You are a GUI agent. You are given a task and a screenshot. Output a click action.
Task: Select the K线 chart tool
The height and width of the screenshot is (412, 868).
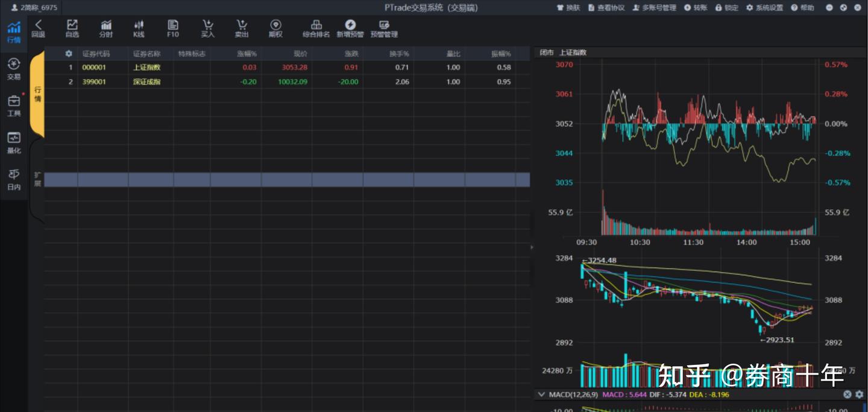[x=138, y=28]
